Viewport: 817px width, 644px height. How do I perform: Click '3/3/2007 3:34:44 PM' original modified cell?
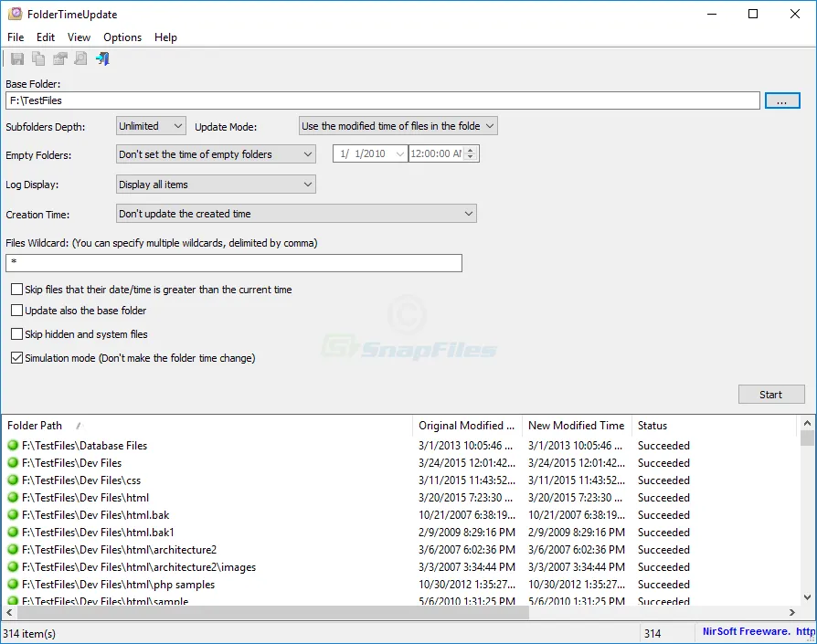pos(467,567)
